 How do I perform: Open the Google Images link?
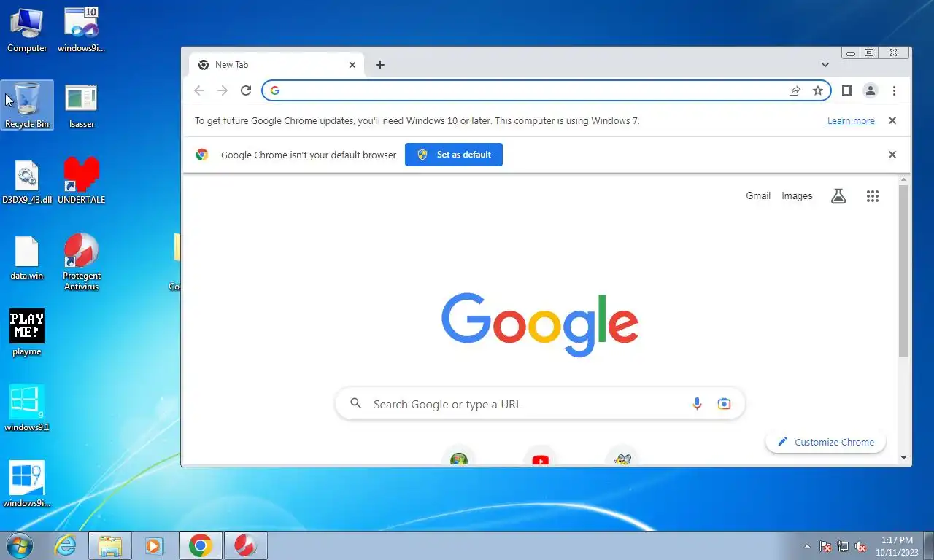coord(797,195)
